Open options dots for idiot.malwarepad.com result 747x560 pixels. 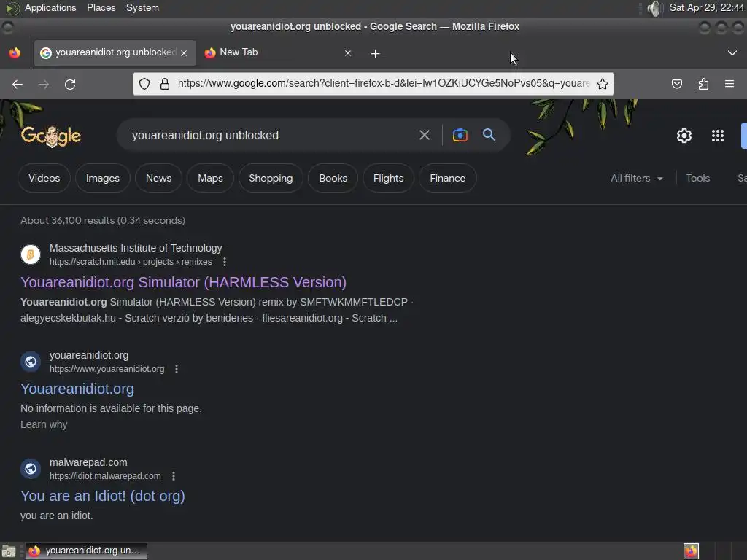click(174, 476)
